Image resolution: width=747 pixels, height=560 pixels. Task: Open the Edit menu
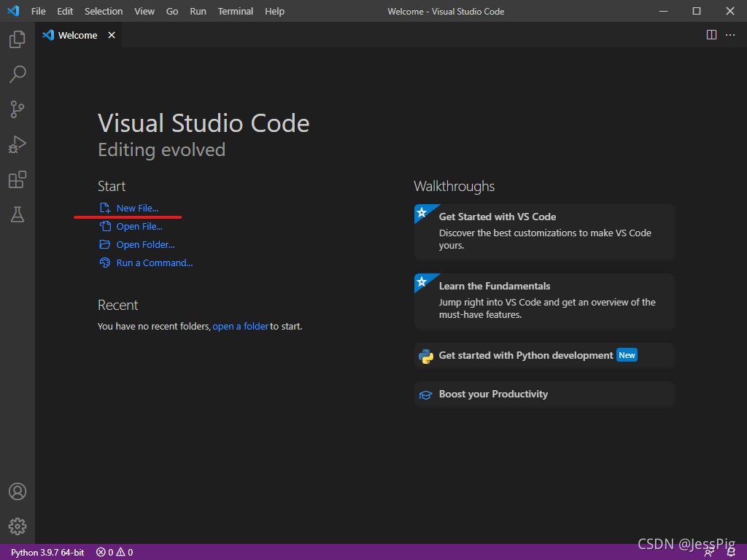[x=65, y=11]
